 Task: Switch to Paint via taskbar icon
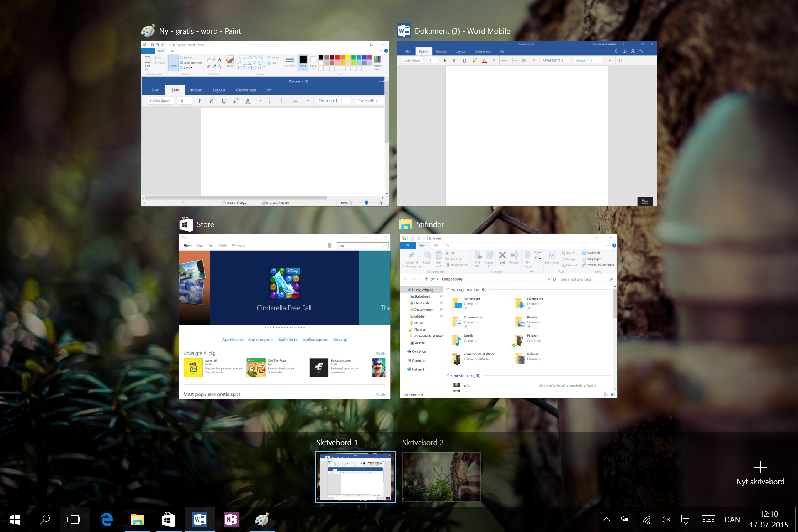coord(262,520)
